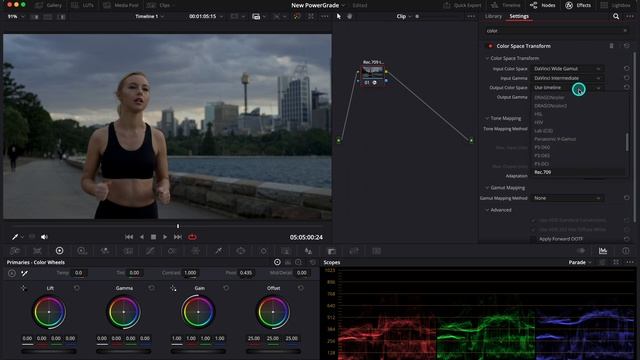The height and width of the screenshot is (360, 640).
Task: Click the Contrast value field 1.000
Action: pyautogui.click(x=190, y=273)
